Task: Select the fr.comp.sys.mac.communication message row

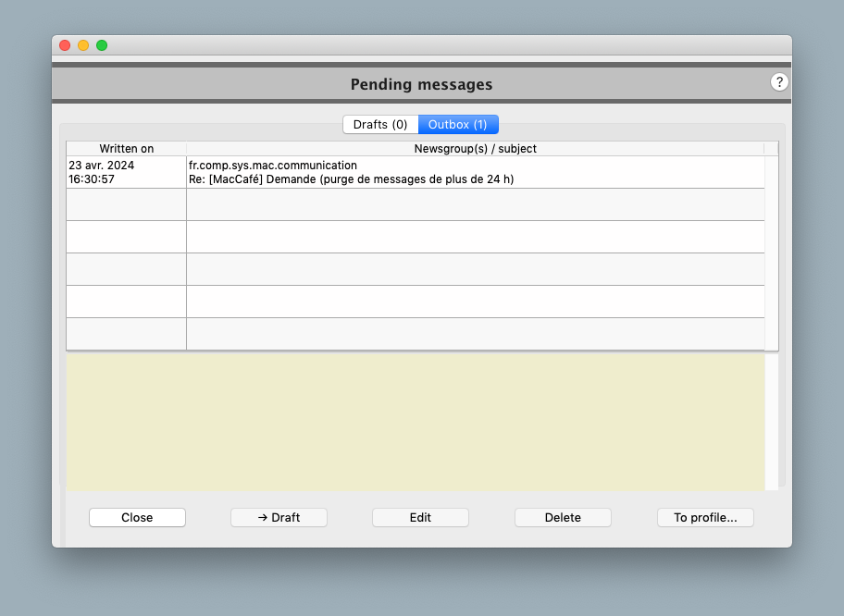Action: coord(475,172)
